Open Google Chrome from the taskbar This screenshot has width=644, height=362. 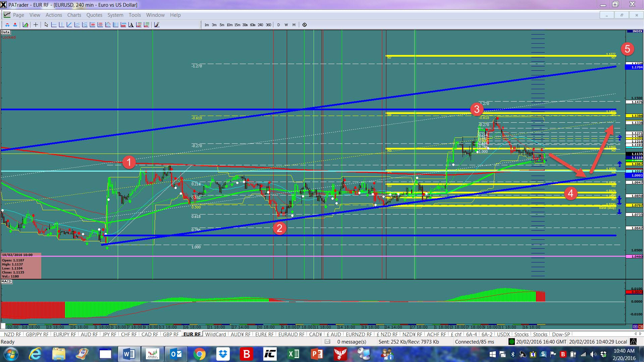pos(200,354)
